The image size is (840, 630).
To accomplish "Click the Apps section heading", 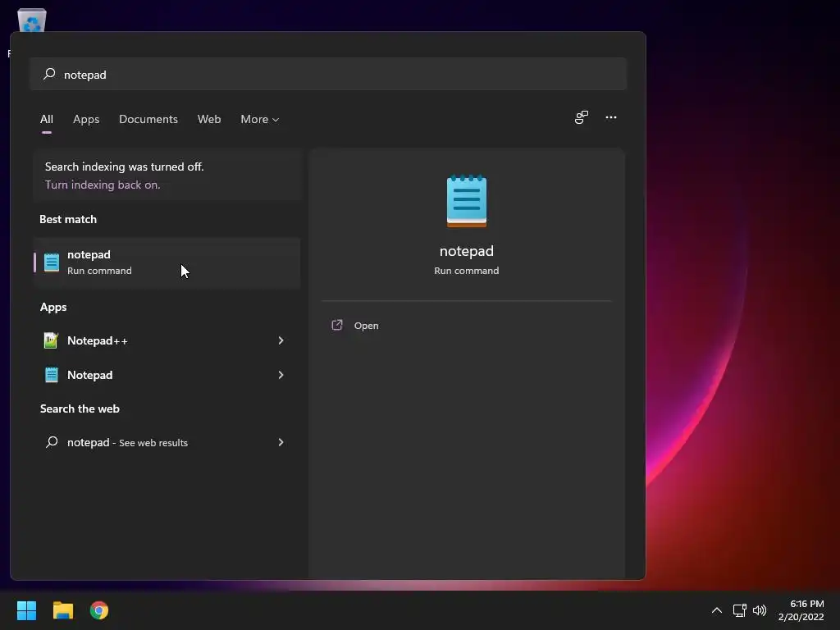I will pos(53,307).
